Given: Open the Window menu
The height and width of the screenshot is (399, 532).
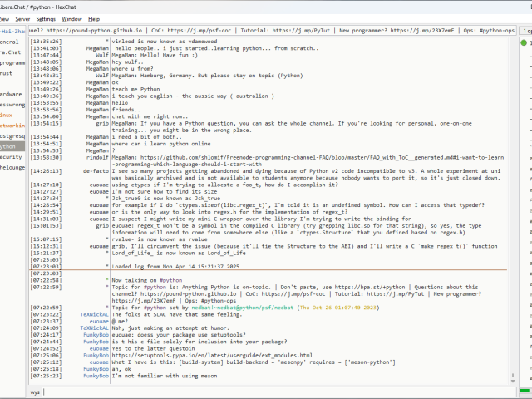Looking at the screenshot, I should click(x=72, y=18).
